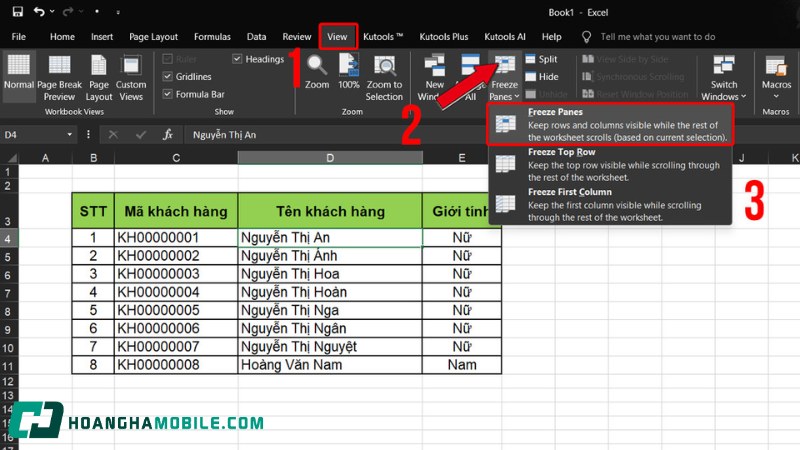Viewport: 800px width, 450px height.
Task: Open the Undo history dropdown arrow
Action: click(x=52, y=12)
